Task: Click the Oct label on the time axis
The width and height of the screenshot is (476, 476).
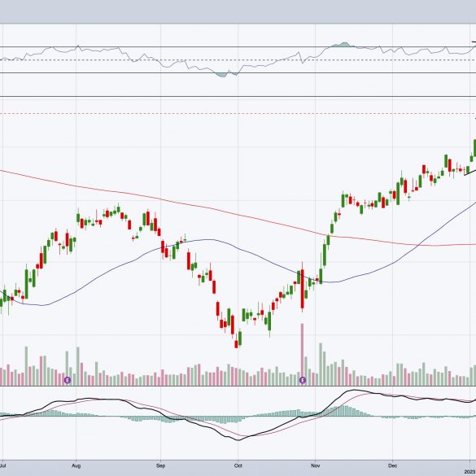Action: coord(238,465)
